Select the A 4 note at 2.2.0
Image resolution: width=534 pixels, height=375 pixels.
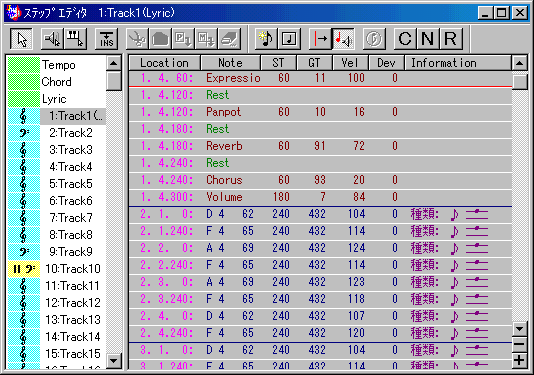coord(320,248)
